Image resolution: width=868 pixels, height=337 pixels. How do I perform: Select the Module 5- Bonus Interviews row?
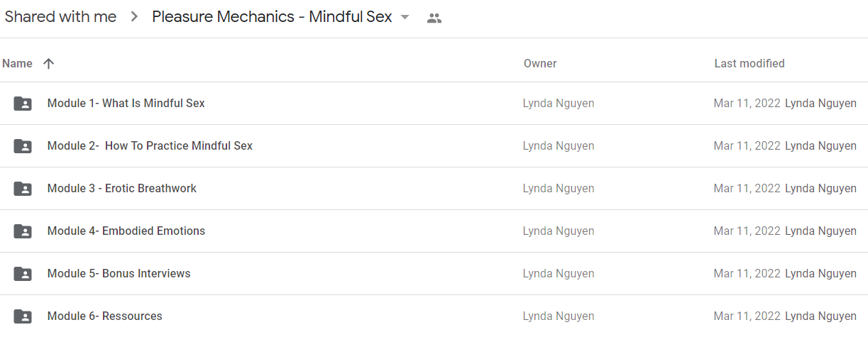[x=434, y=274]
